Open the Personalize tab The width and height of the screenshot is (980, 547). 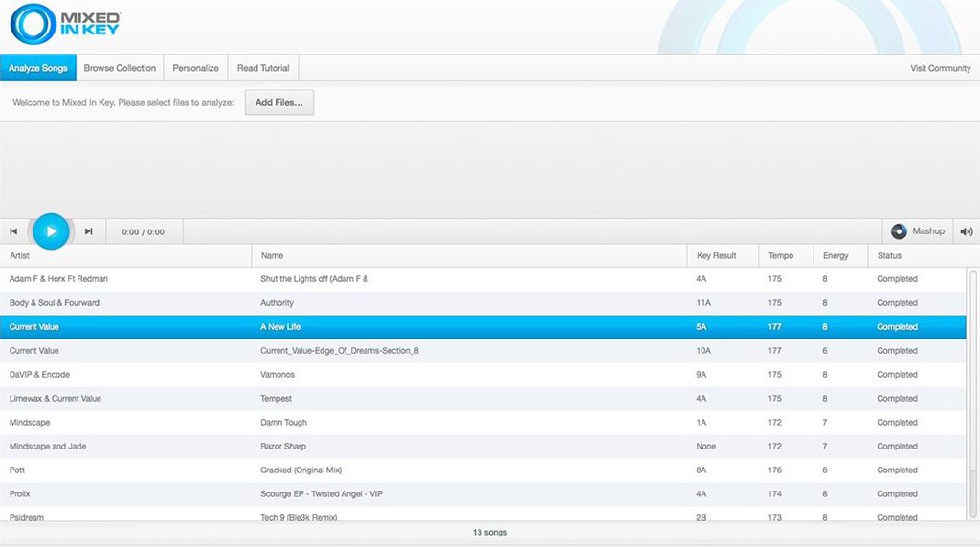195,68
